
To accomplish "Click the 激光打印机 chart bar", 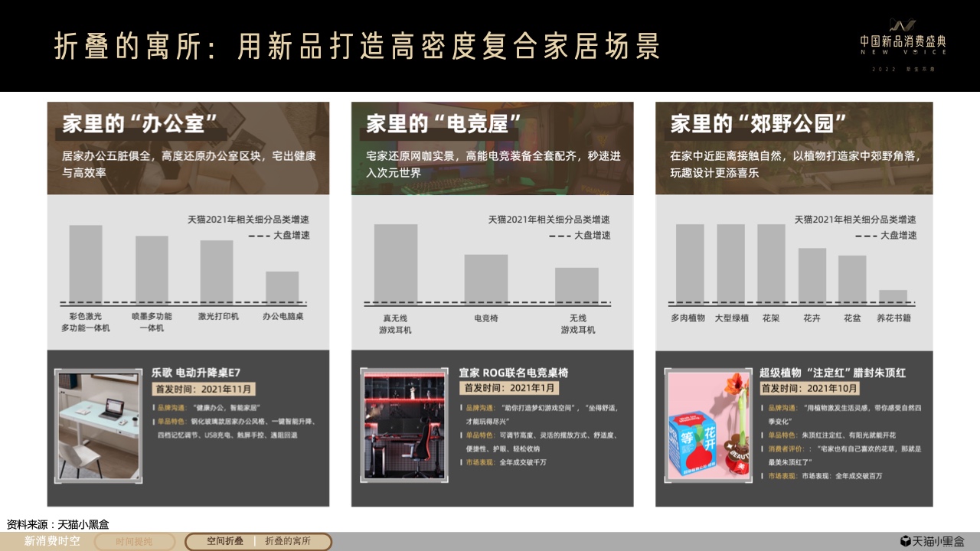I will [217, 272].
